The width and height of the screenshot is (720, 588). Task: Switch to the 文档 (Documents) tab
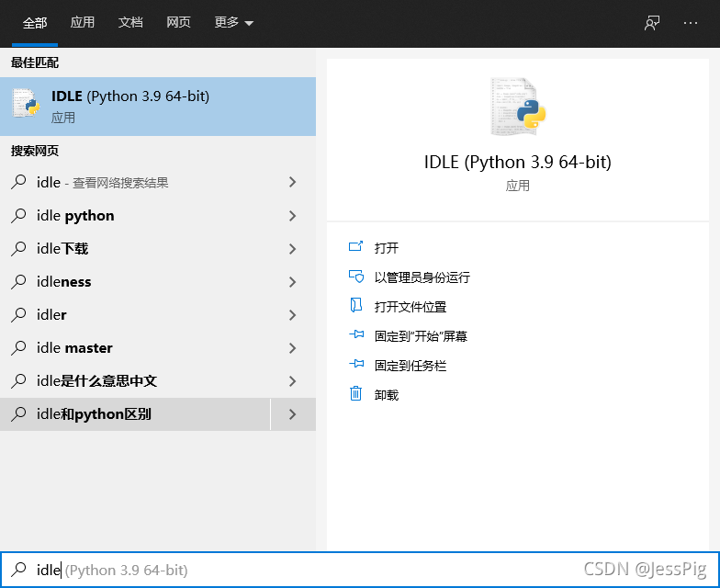130,22
